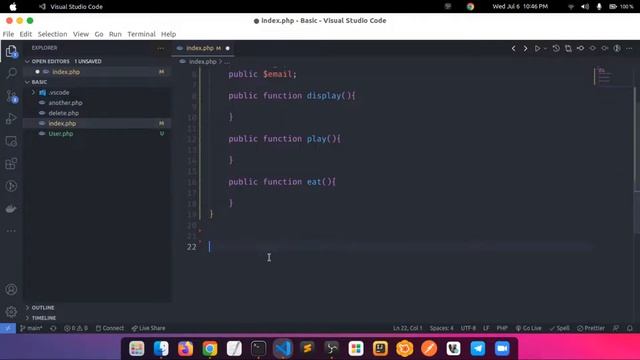Screen dimensions: 640x360
Task: Click Spaces: 4 indentation setting
Action: tap(441, 328)
